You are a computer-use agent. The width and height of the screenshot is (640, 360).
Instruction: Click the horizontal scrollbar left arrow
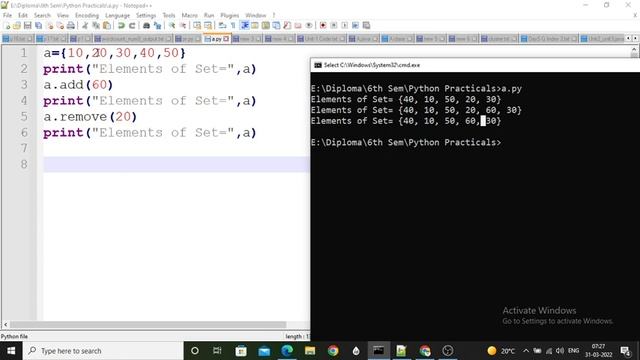5,324
